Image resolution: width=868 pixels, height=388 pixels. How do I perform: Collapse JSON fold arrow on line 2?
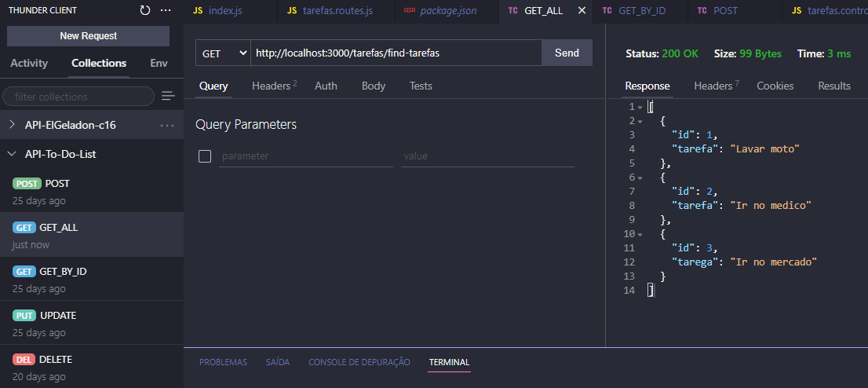tap(640, 121)
